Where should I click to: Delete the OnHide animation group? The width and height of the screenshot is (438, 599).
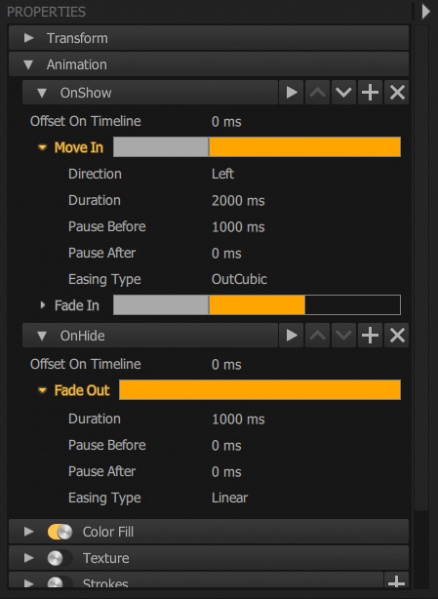pos(397,335)
